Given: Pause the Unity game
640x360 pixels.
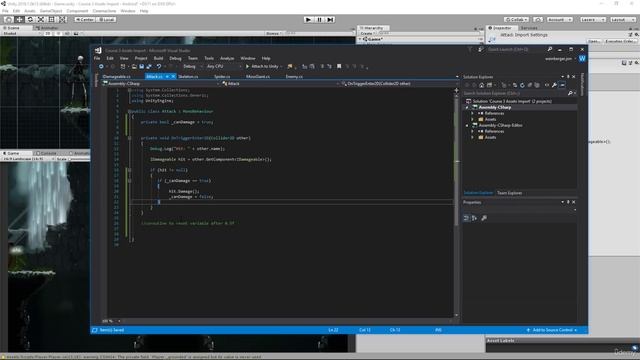Looking at the screenshot, I should [x=320, y=20].
